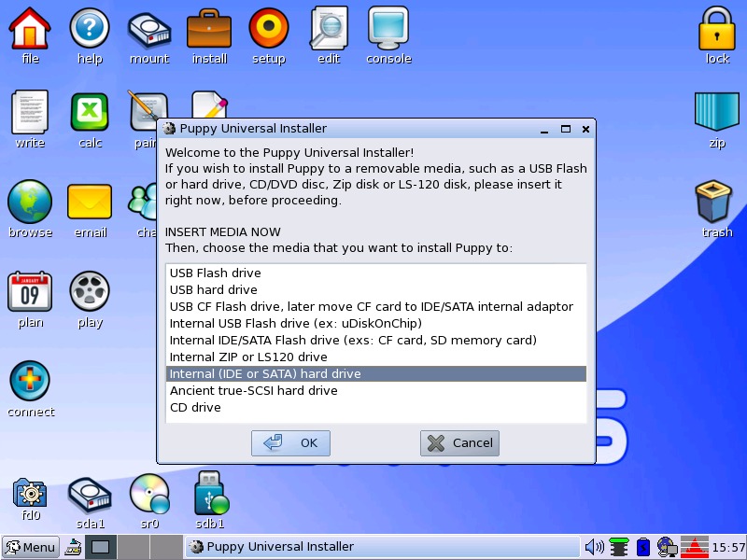Select 'CD drive' in media list
Viewport: 747px width, 560px height.
tap(376, 408)
